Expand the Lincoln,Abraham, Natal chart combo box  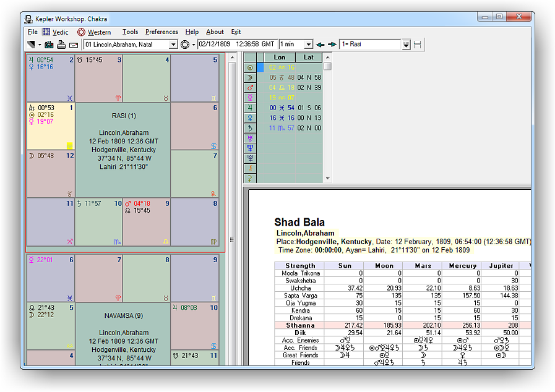[x=173, y=45]
